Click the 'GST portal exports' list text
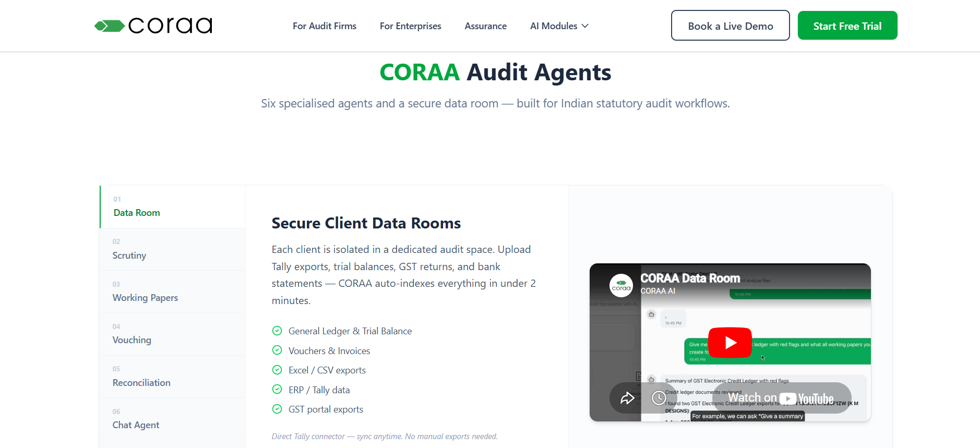 point(326,409)
